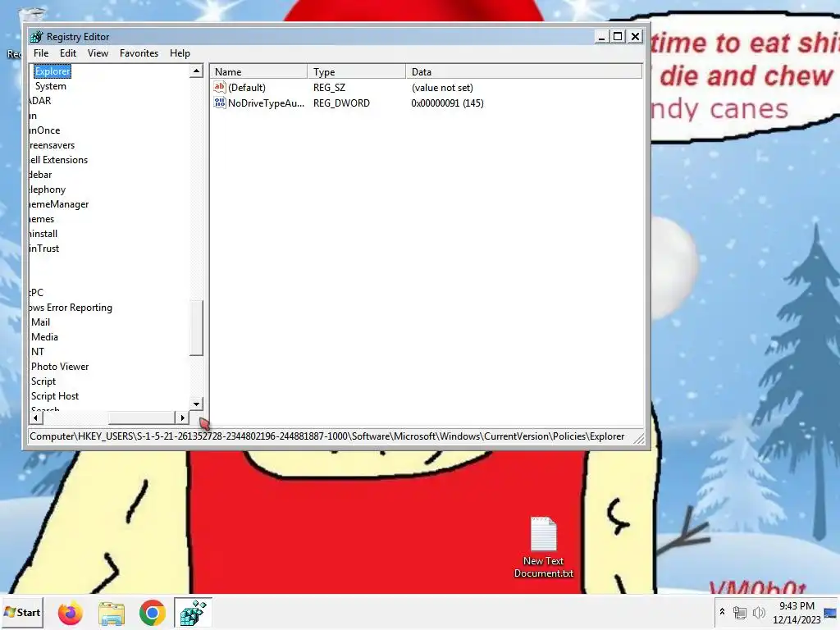
Task: Select the Script tree key
Action: [x=43, y=381]
